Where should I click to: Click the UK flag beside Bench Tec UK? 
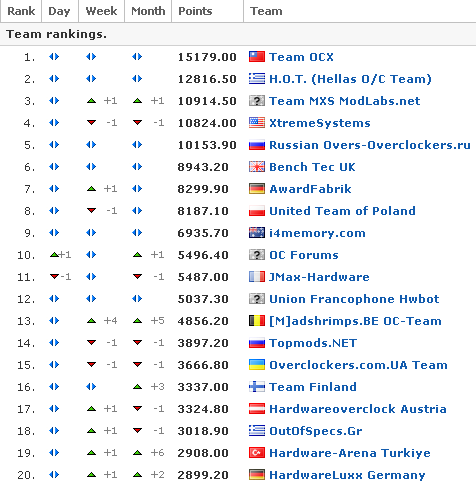257,167
